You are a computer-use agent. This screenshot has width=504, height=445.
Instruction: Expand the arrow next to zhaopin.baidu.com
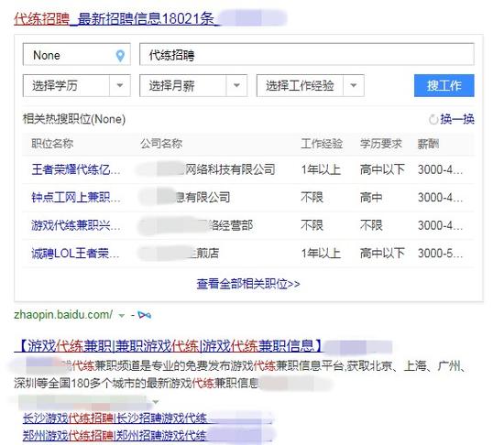(122, 316)
